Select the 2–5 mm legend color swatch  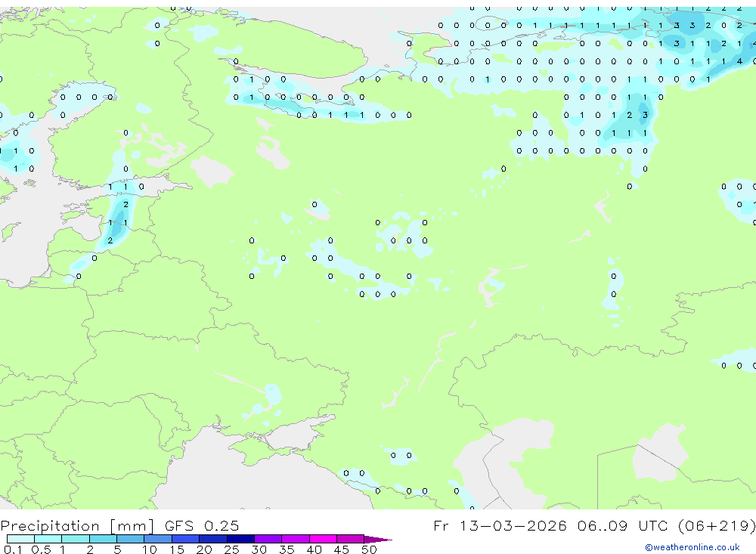(x=103, y=539)
